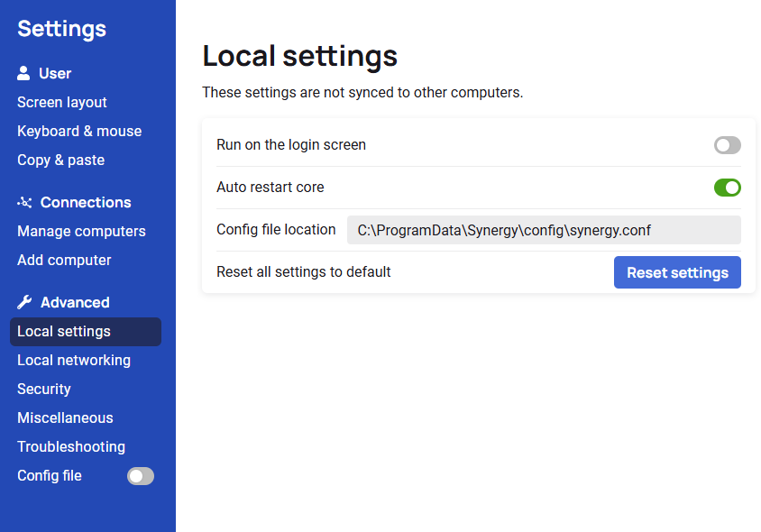Image resolution: width=761 pixels, height=532 pixels.
Task: Open Screen layout settings
Action: (61, 102)
